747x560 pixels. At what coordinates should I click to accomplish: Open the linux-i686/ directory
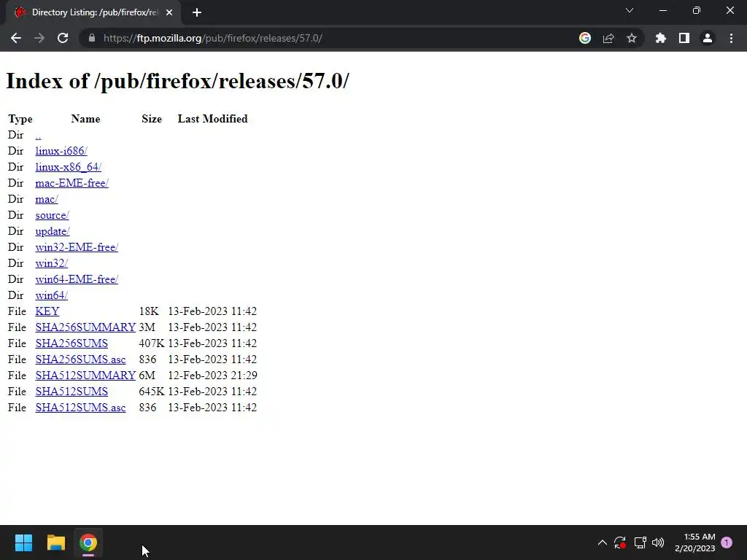click(61, 151)
